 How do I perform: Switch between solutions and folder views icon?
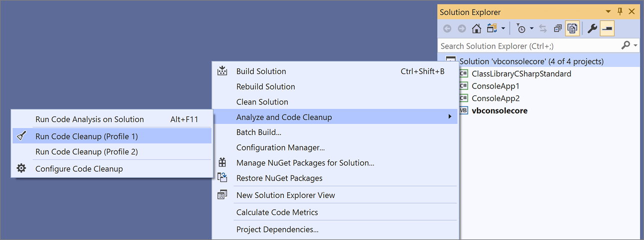(x=492, y=28)
